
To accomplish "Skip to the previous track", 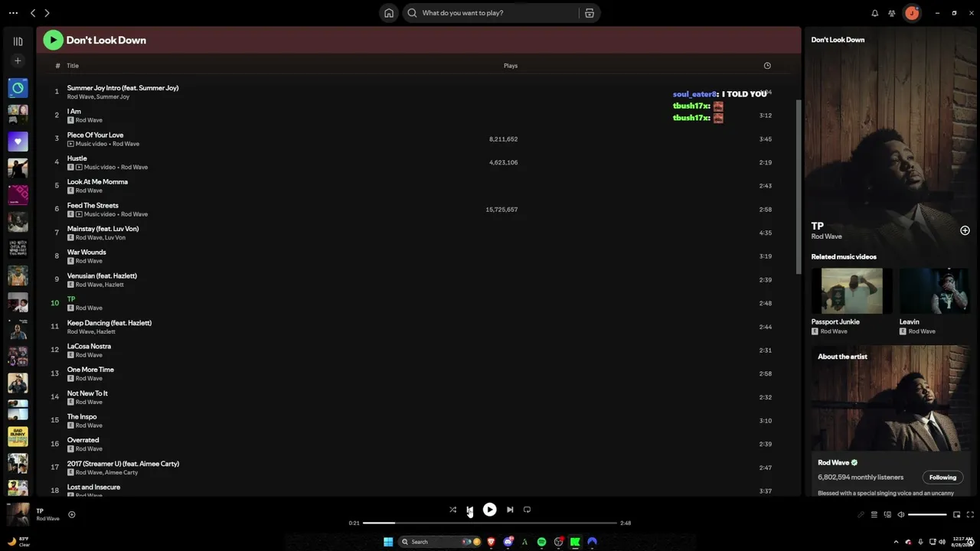I will (x=469, y=510).
